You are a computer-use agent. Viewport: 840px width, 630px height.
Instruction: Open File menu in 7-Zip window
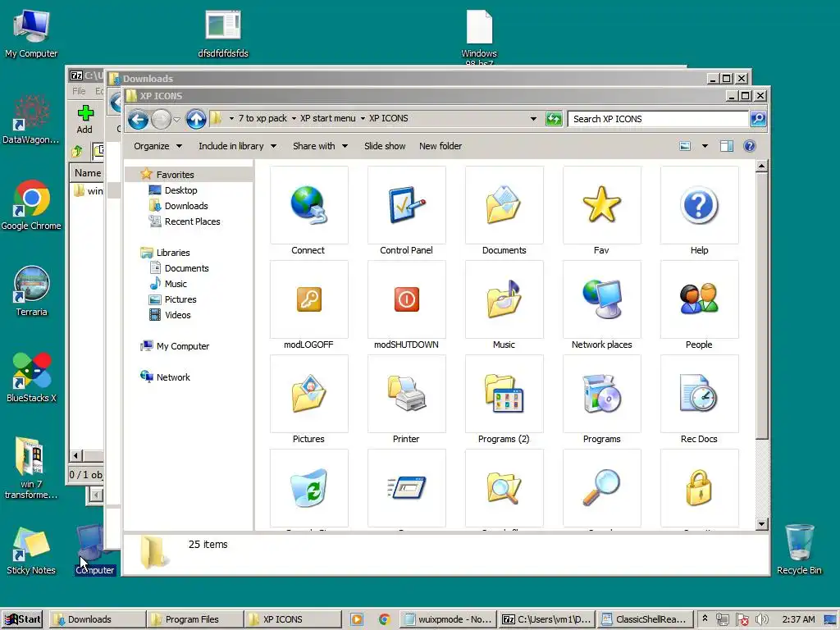pyautogui.click(x=79, y=91)
